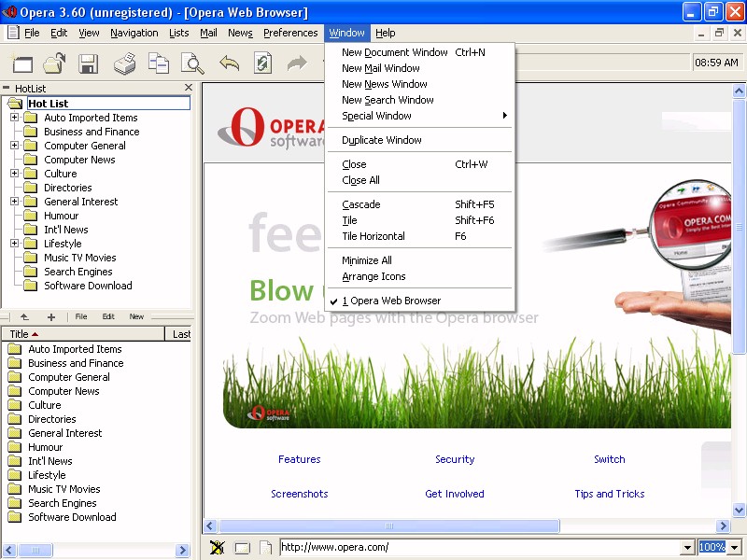The image size is (747, 560).
Task: Sort list by the Title column header
Action: 84,334
